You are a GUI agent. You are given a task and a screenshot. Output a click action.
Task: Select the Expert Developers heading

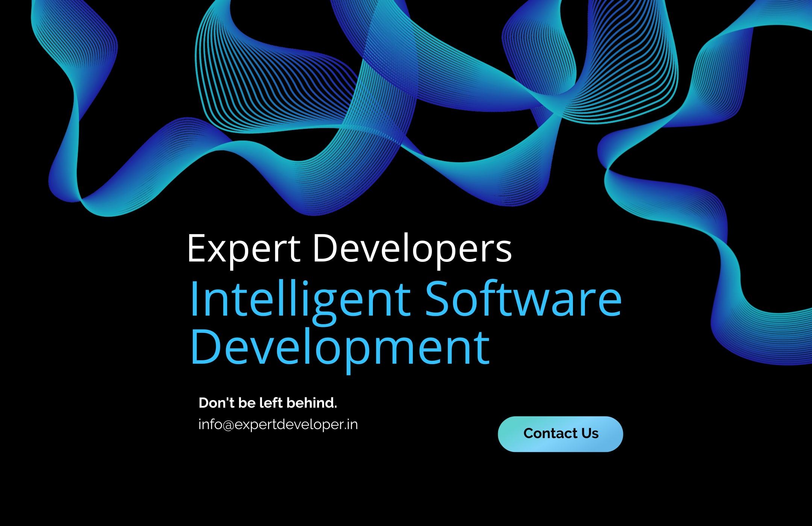pyautogui.click(x=349, y=248)
